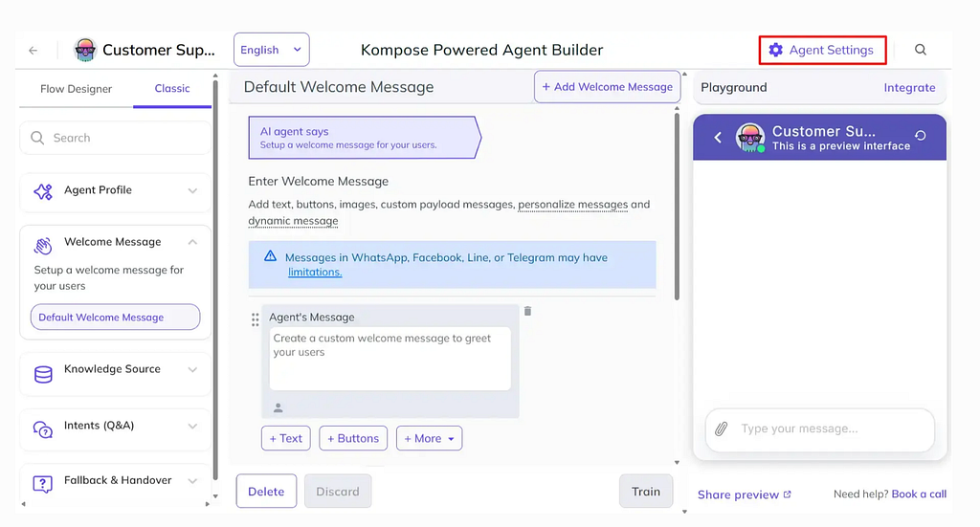
Task: Go back using the left arrow icon
Action: [33, 50]
